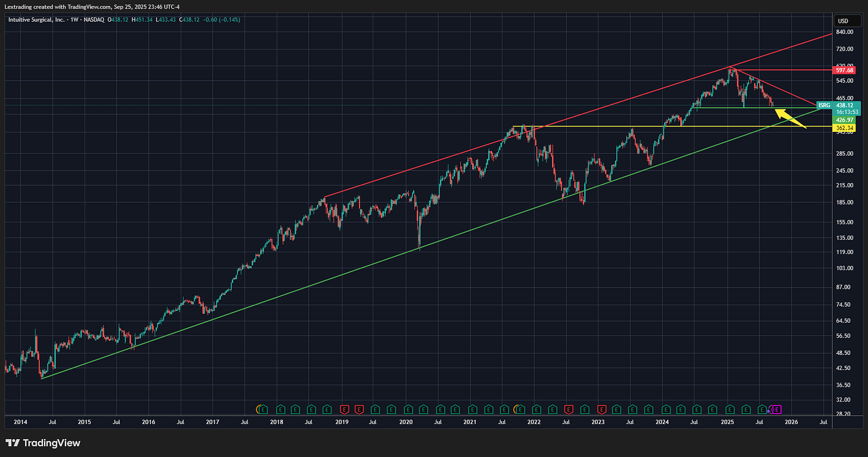
Task: Click the 720.00 price axis label
Action: pos(845,49)
